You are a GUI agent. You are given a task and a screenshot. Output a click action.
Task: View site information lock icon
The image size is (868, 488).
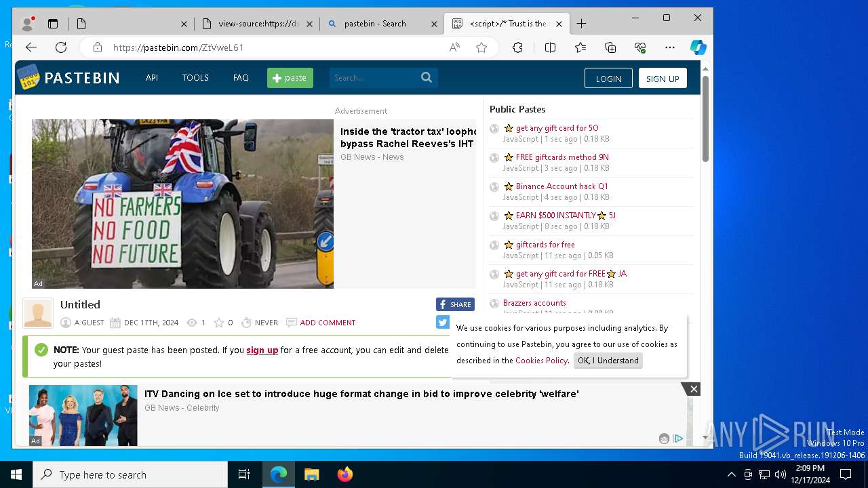(x=98, y=47)
